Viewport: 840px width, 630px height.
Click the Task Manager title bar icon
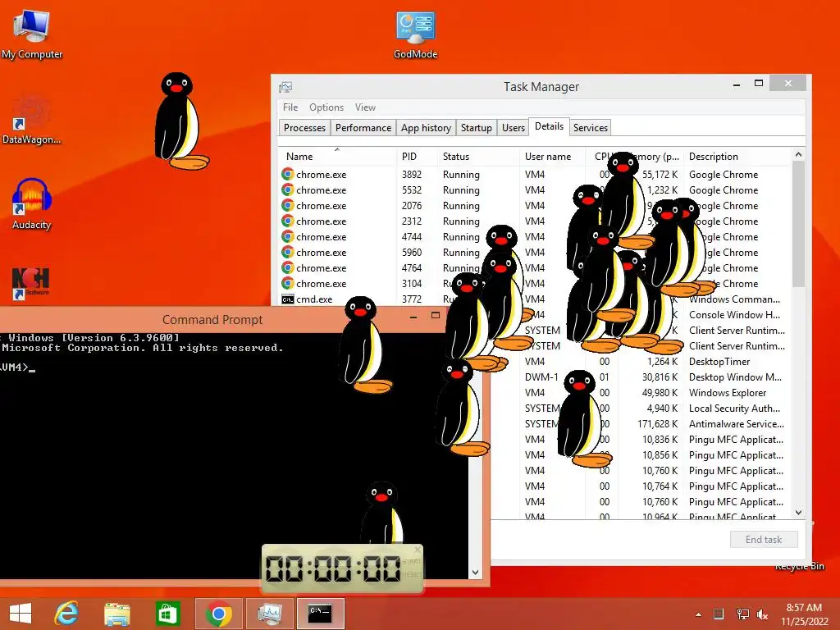tap(285, 87)
